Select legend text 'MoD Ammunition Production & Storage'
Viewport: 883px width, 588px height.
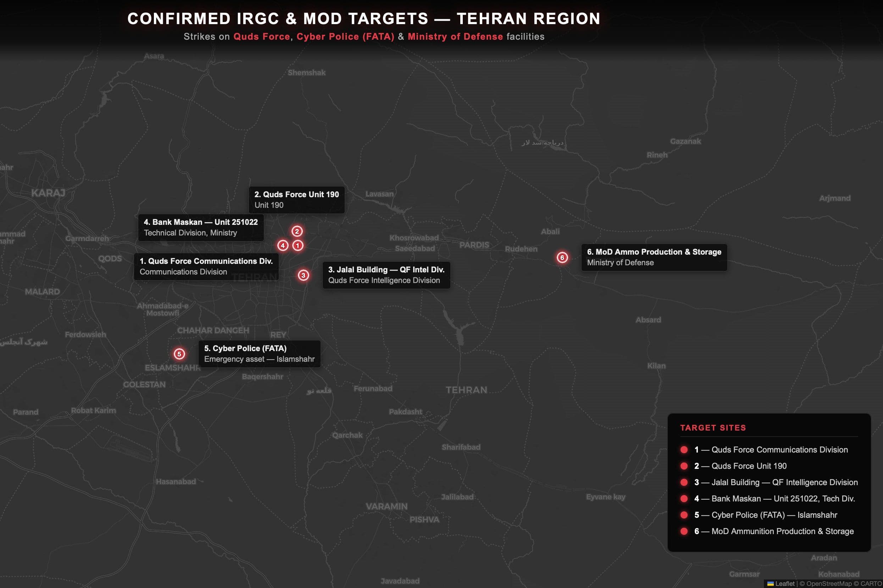tap(783, 531)
